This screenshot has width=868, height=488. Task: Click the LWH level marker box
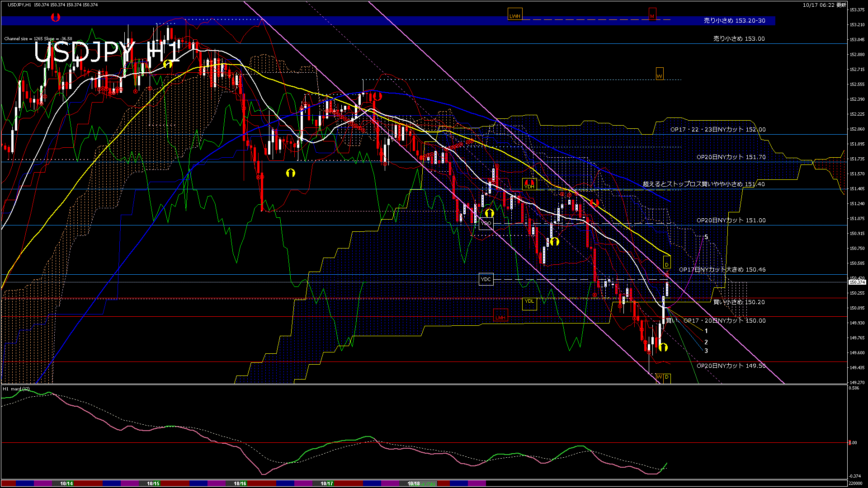pyautogui.click(x=514, y=15)
